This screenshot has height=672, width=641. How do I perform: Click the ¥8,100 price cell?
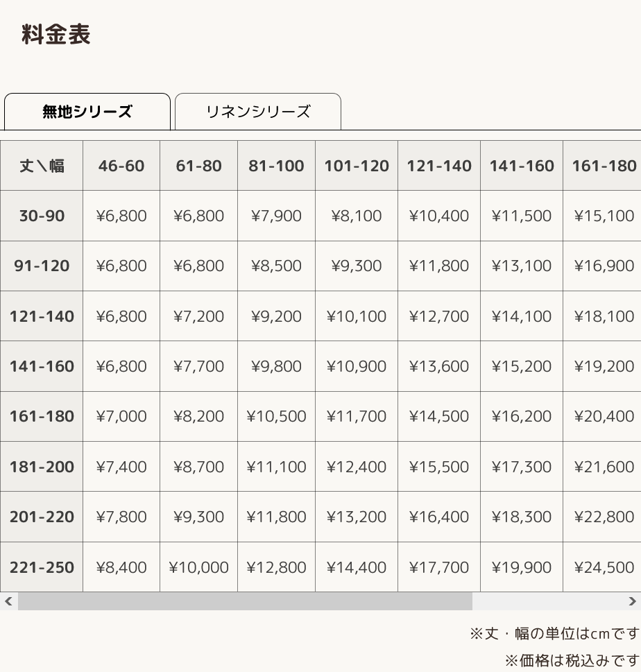click(x=357, y=216)
